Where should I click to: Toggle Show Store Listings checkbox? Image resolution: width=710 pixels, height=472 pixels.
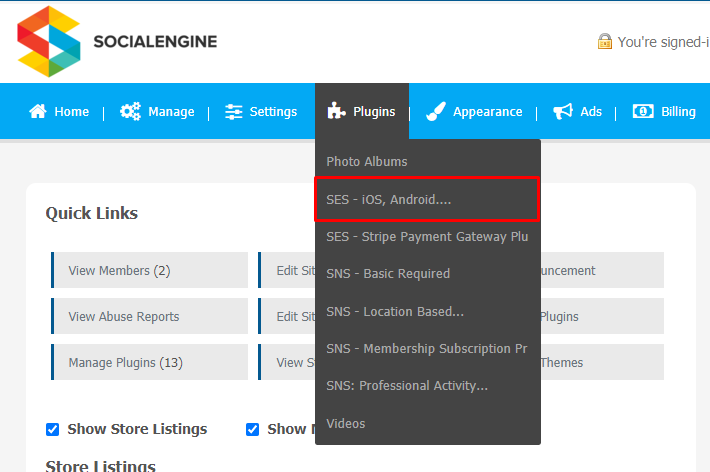(53, 429)
